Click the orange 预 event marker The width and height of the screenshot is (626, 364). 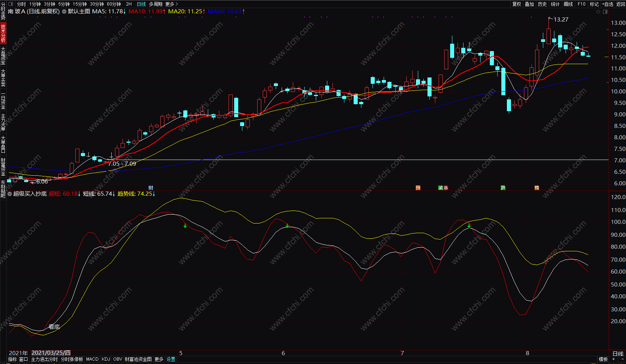[418, 188]
